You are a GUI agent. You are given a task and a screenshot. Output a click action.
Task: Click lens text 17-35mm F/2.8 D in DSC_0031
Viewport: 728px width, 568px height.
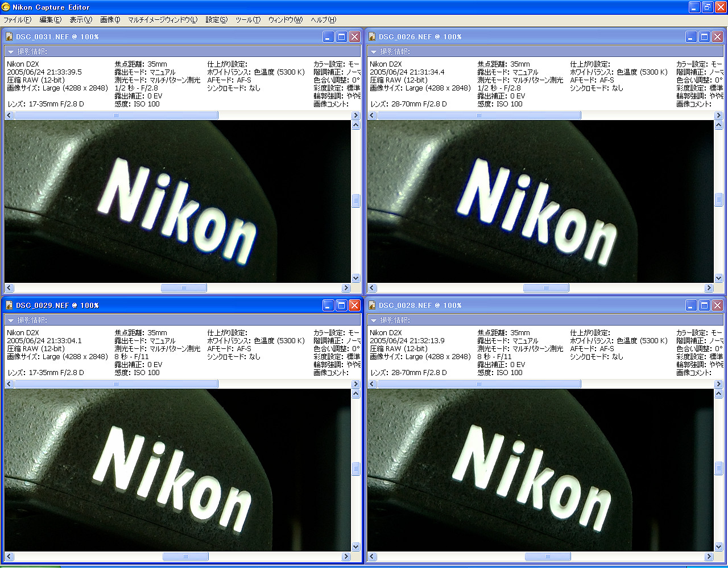(56, 104)
